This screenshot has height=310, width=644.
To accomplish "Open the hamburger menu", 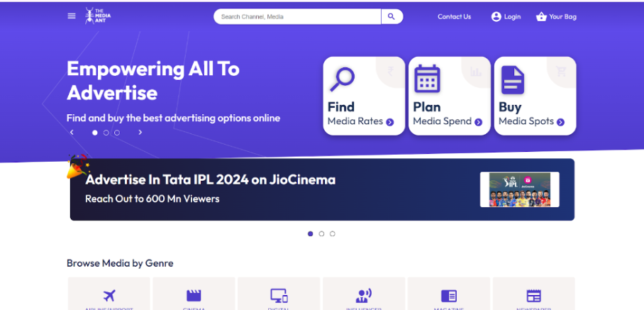I will tap(72, 16).
